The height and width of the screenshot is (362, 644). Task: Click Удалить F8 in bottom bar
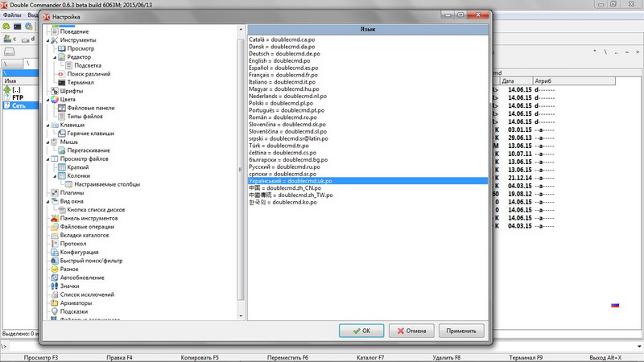click(447, 357)
